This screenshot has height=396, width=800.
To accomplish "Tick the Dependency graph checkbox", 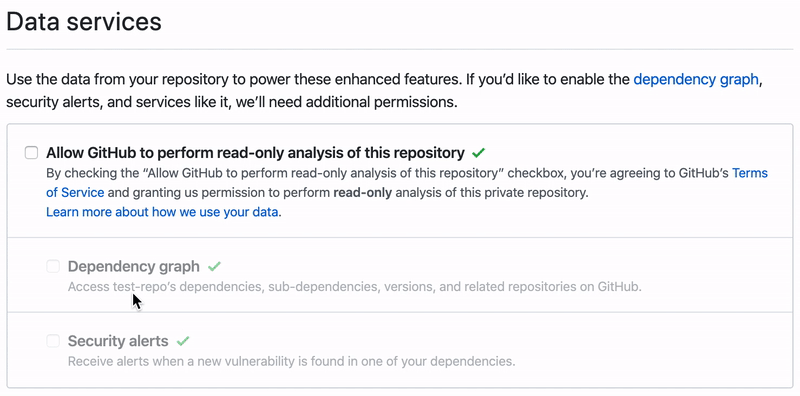I will point(53,266).
